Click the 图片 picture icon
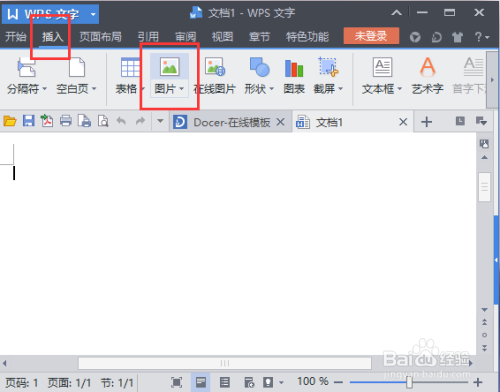Viewport: 500px width, 392px height. [169, 67]
